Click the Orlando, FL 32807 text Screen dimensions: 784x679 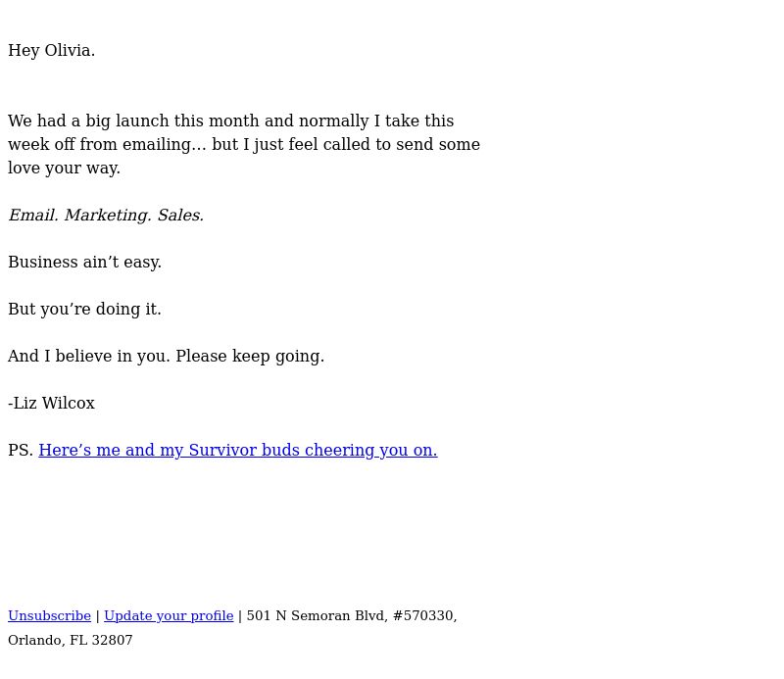click(71, 640)
